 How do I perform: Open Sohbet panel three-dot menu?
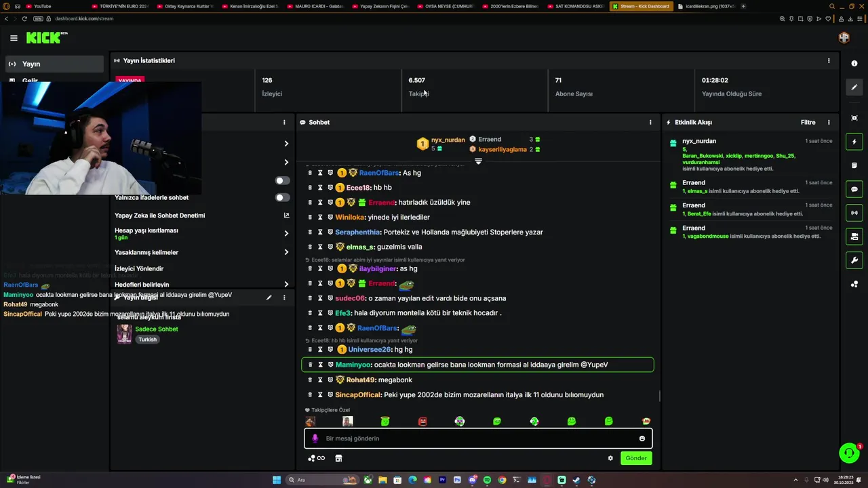[x=650, y=123]
